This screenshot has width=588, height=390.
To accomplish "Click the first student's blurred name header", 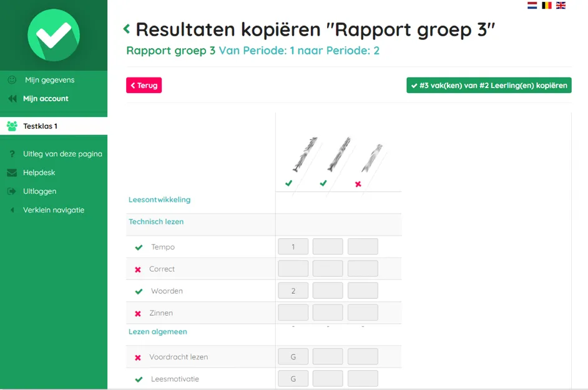I will (305, 154).
